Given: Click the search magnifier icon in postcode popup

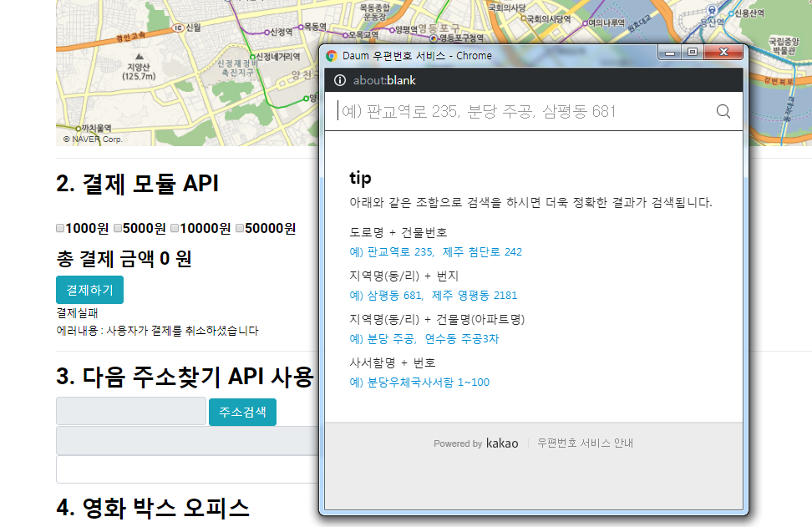Looking at the screenshot, I should 723,111.
